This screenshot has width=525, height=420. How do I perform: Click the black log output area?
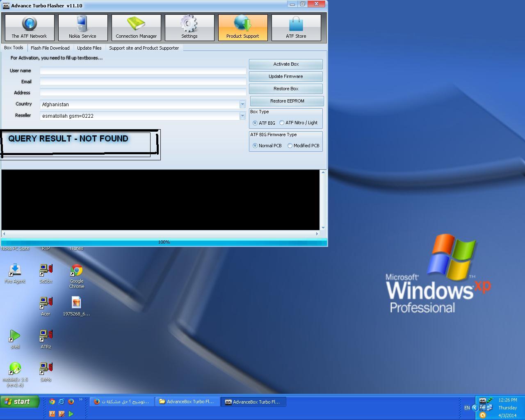(160, 200)
